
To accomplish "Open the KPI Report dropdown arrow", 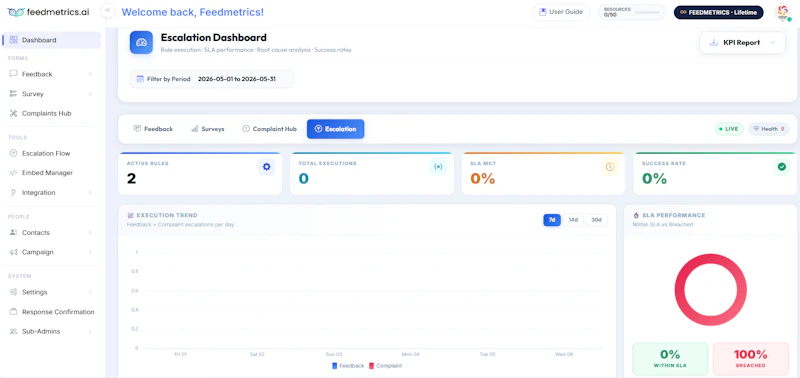I will click(772, 43).
